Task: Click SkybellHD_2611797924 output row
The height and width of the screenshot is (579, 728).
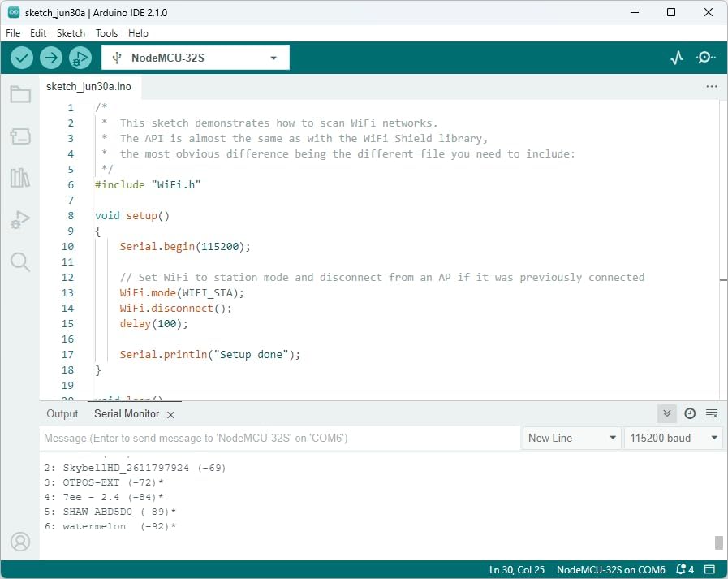Action: pyautogui.click(x=135, y=468)
